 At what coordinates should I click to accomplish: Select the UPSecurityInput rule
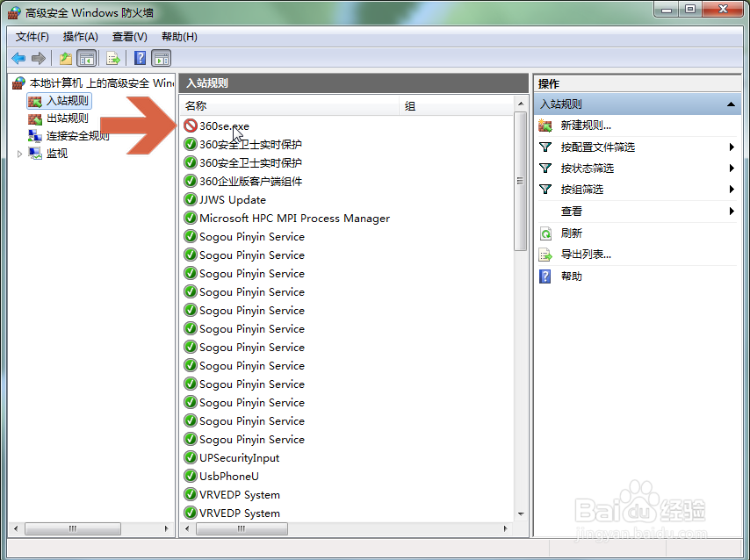point(239,458)
